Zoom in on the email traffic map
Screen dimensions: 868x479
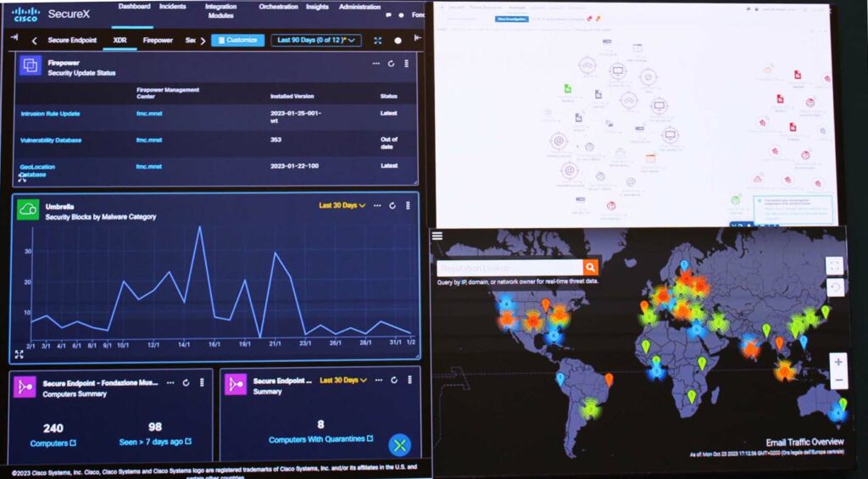pos(838,362)
